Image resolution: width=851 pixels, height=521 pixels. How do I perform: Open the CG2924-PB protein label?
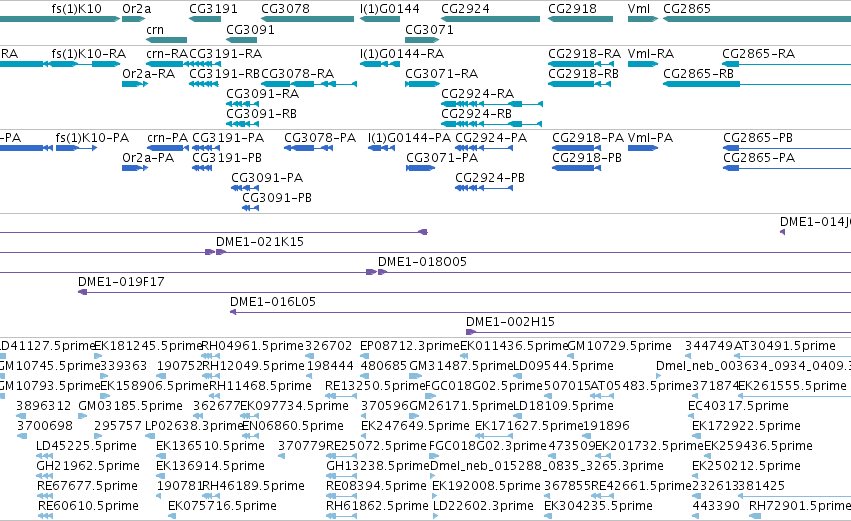click(490, 178)
